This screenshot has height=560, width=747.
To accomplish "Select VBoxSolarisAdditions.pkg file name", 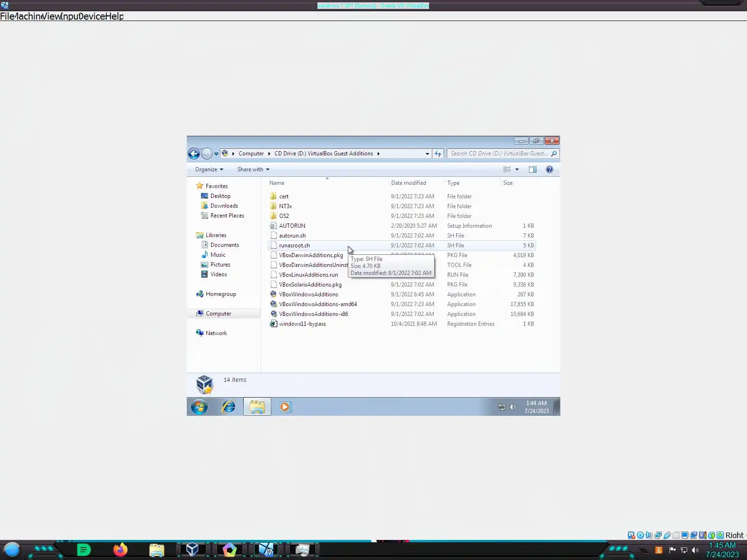I will point(310,285).
